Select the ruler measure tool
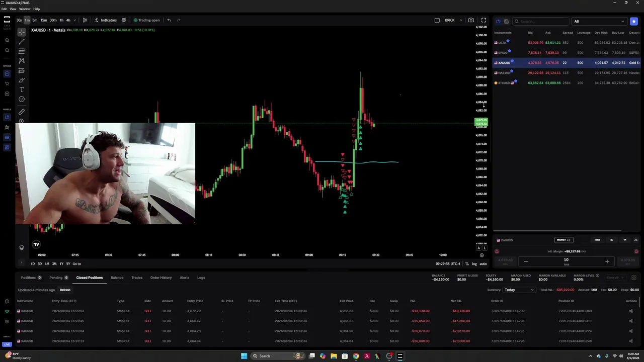The height and width of the screenshot is (362, 644). (x=22, y=112)
